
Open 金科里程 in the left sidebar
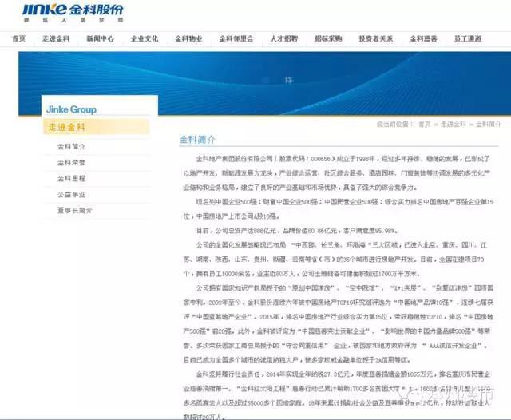[x=71, y=179]
